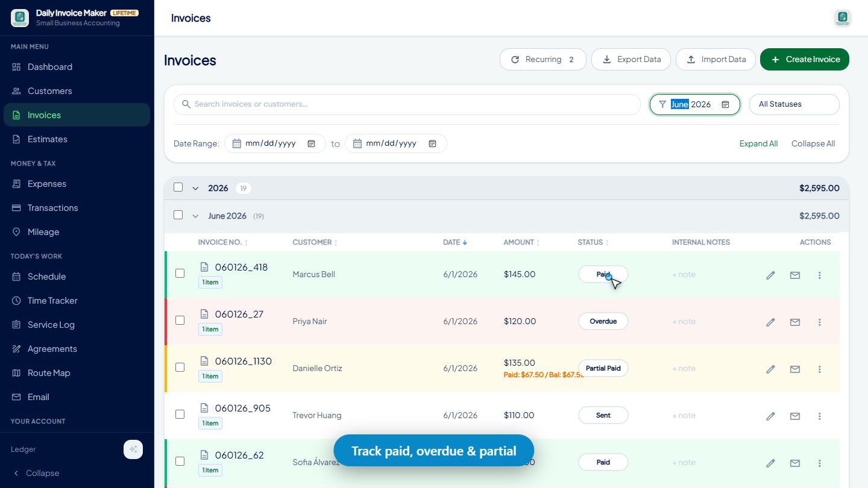Send Danielle Ortiz invoice via envelope icon
Image resolution: width=868 pixels, height=488 pixels.
795,369
